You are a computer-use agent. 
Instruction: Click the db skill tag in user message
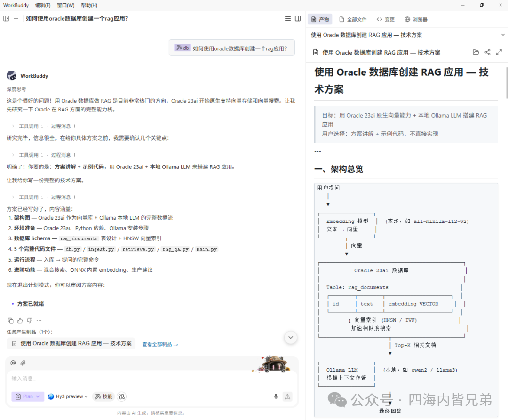tap(183, 48)
